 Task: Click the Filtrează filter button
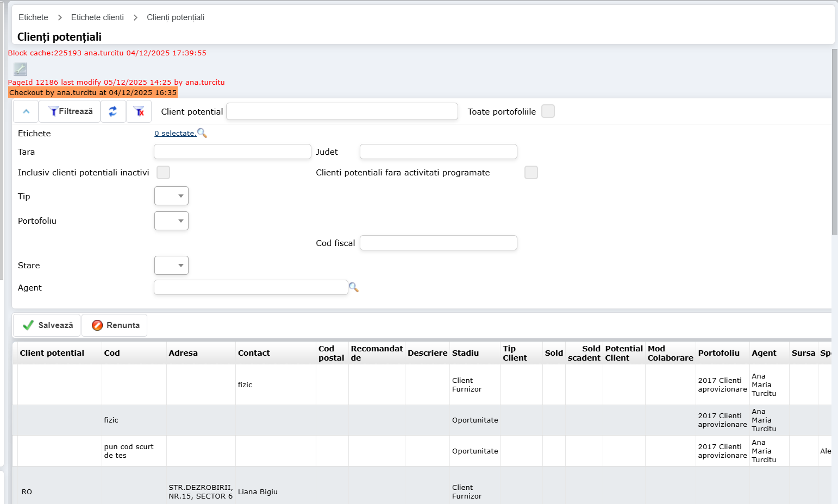[70, 111]
